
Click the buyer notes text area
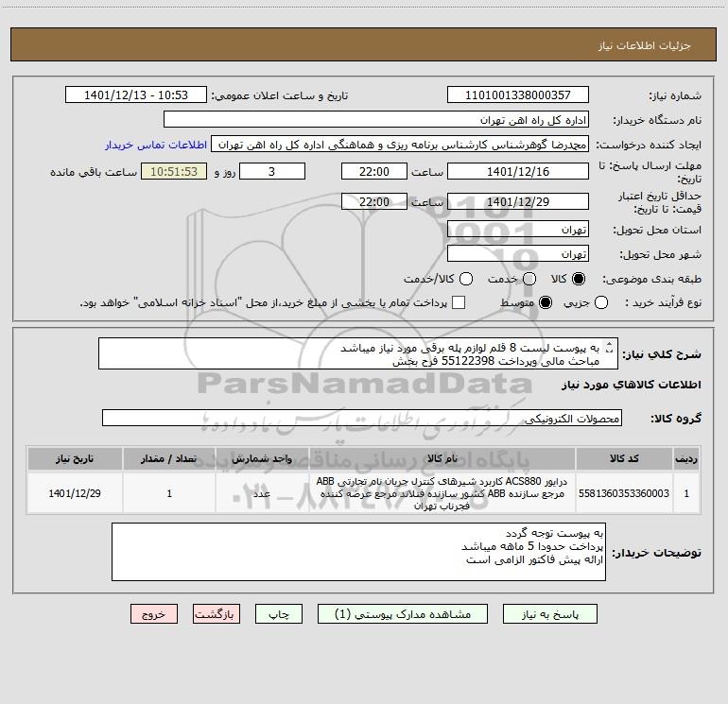tap(358, 552)
